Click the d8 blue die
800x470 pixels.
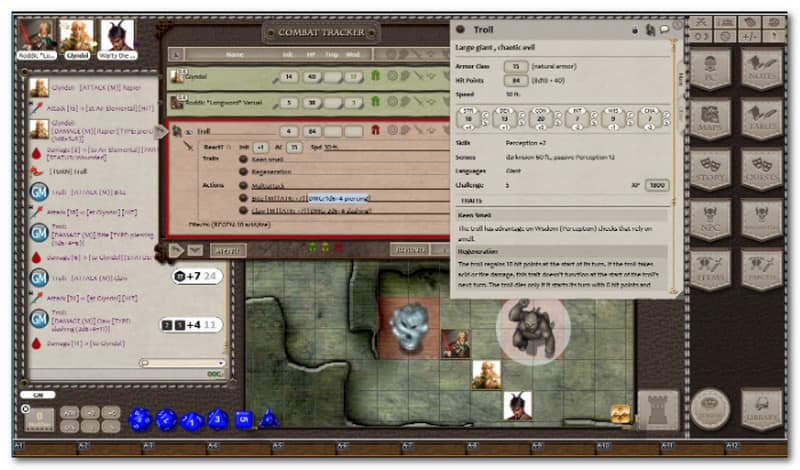218,419
